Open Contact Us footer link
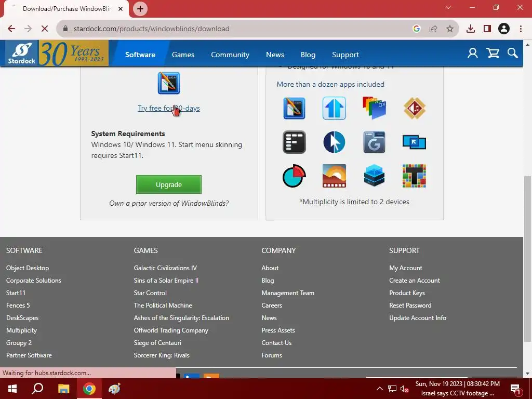The height and width of the screenshot is (399, 532). pos(276,343)
